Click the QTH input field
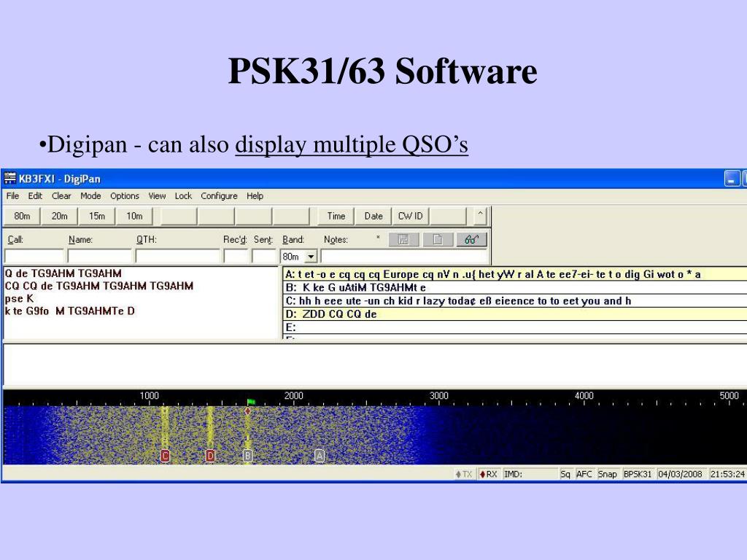The image size is (747, 560). (x=178, y=256)
